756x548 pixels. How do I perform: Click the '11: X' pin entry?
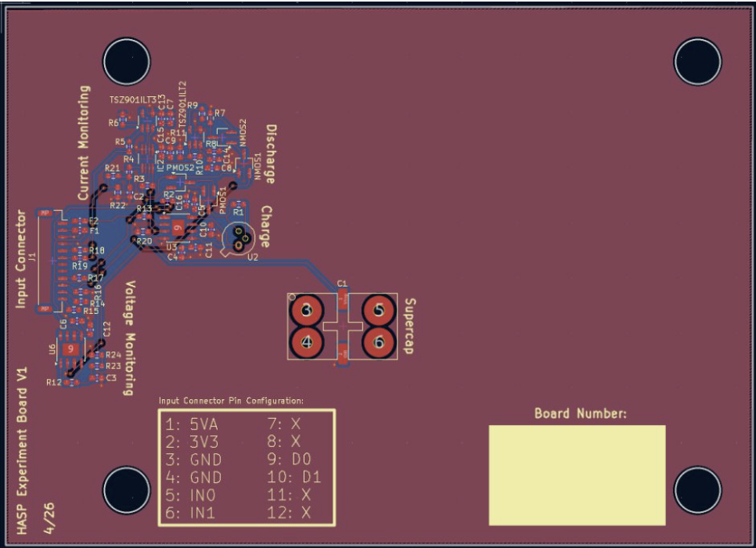pyautogui.click(x=289, y=495)
